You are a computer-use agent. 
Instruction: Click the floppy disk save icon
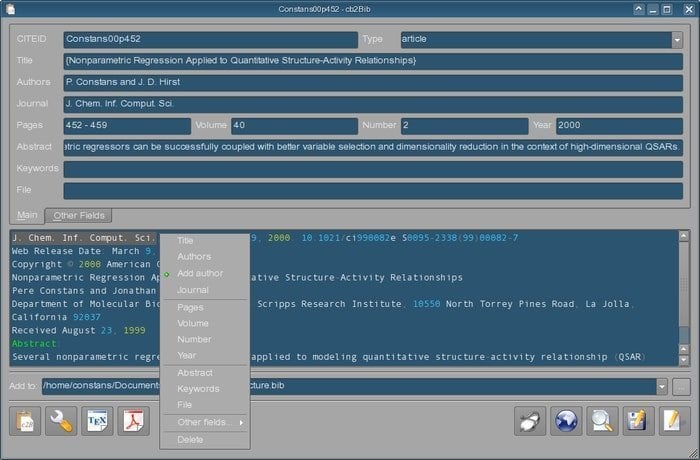pos(638,421)
